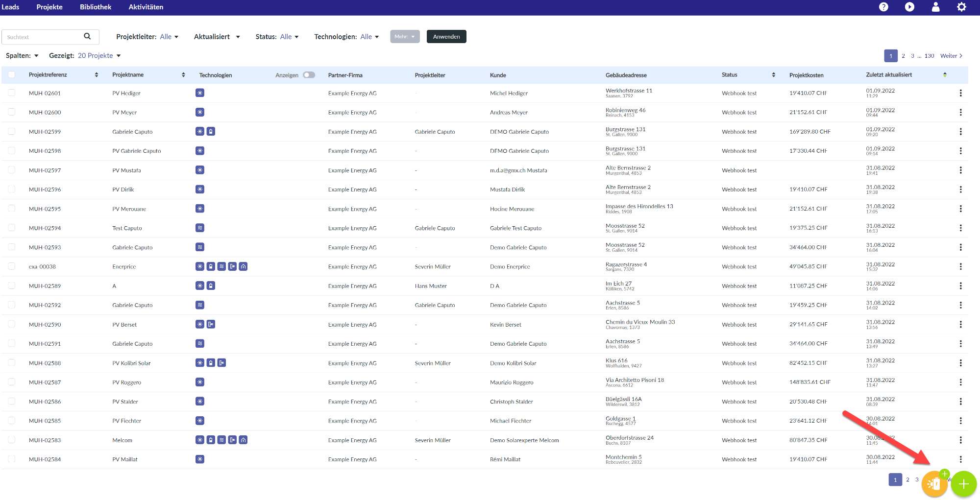Open three-dot menu for MUH-02601 row

pyautogui.click(x=960, y=93)
